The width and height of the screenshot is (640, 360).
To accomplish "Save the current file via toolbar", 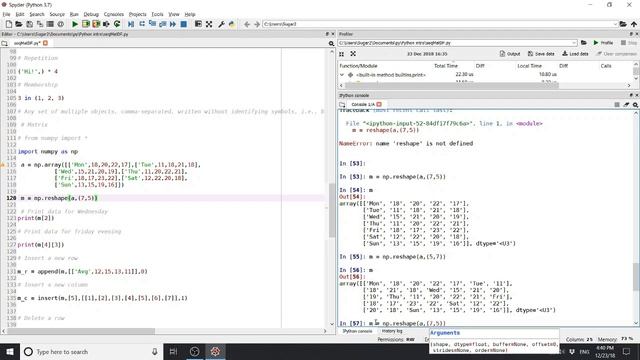I will [x=29, y=24].
